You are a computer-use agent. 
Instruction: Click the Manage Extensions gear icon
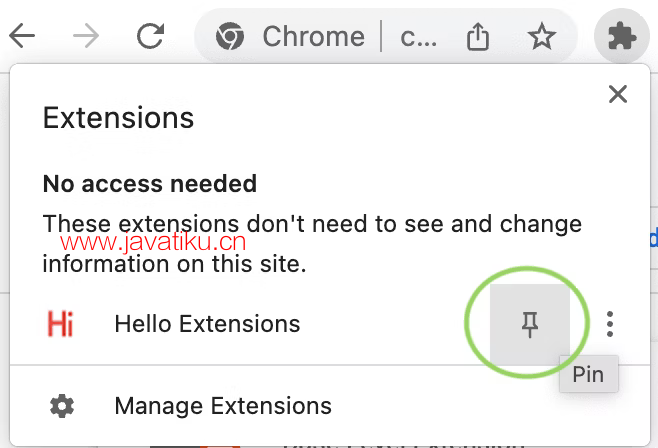pyautogui.click(x=62, y=406)
